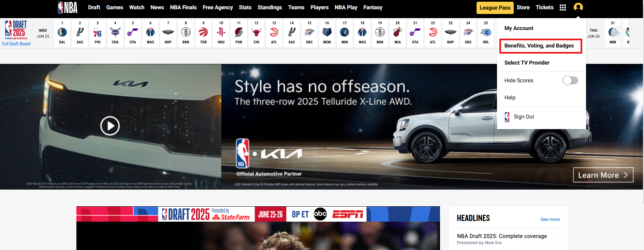644x250 pixels.
Task: Open the Stats nav menu
Action: click(x=245, y=7)
